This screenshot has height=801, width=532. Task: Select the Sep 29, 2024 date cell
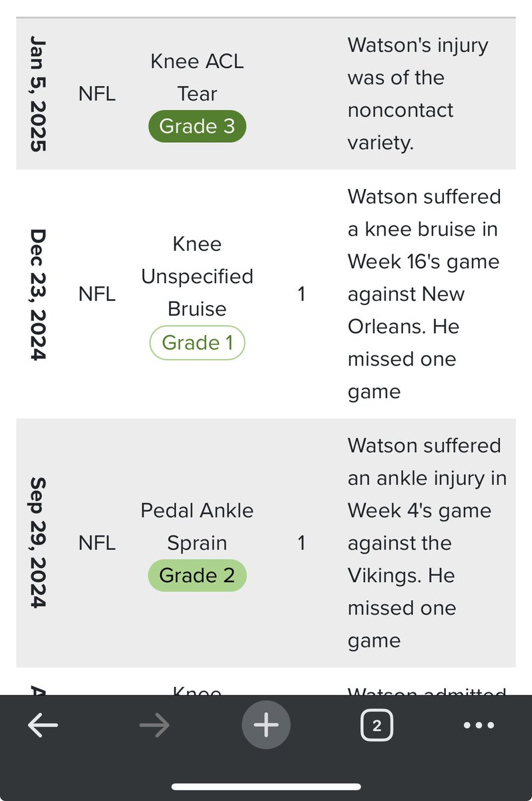[x=37, y=543]
